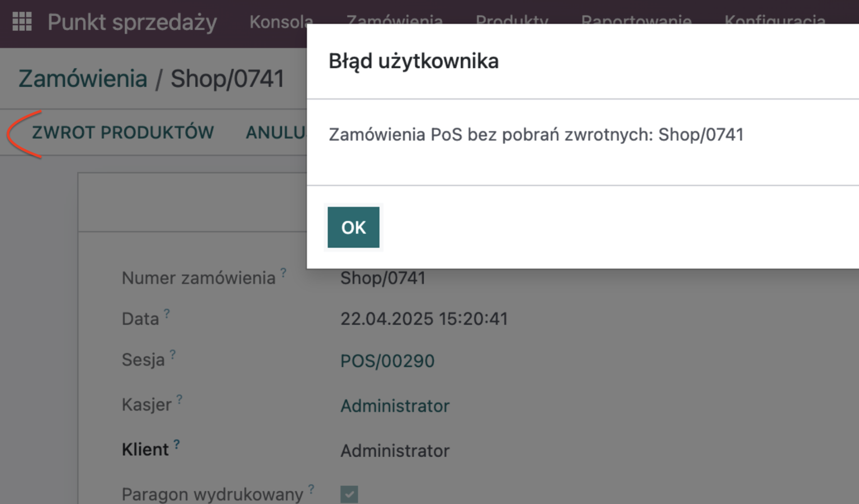Open the Konsola menu
859x504 pixels.
pyautogui.click(x=281, y=21)
